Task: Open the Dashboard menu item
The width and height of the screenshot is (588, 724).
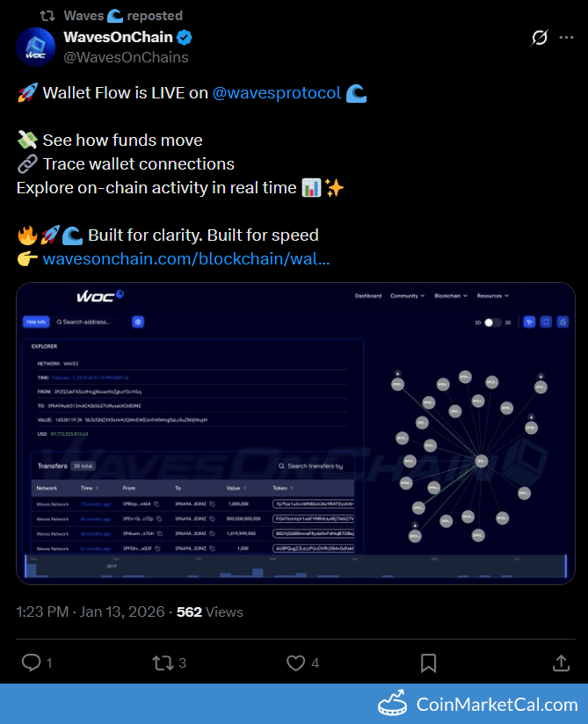Action: click(368, 296)
